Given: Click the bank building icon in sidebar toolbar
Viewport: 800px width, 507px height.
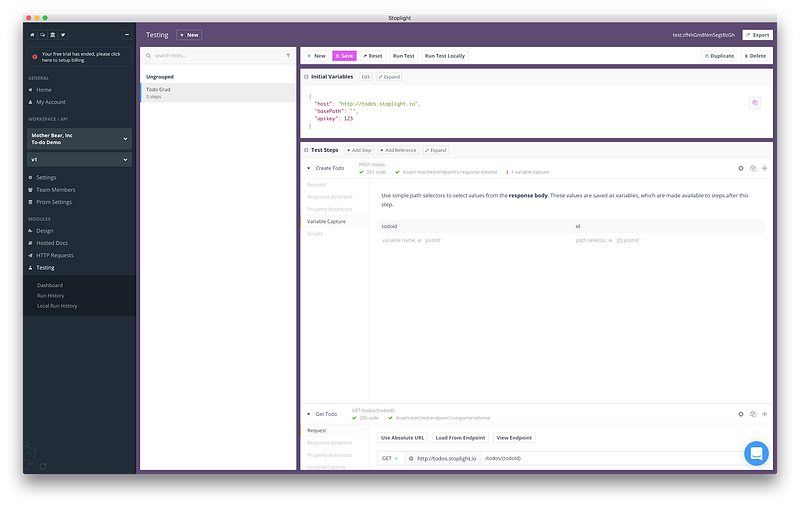Looking at the screenshot, I should tap(53, 35).
